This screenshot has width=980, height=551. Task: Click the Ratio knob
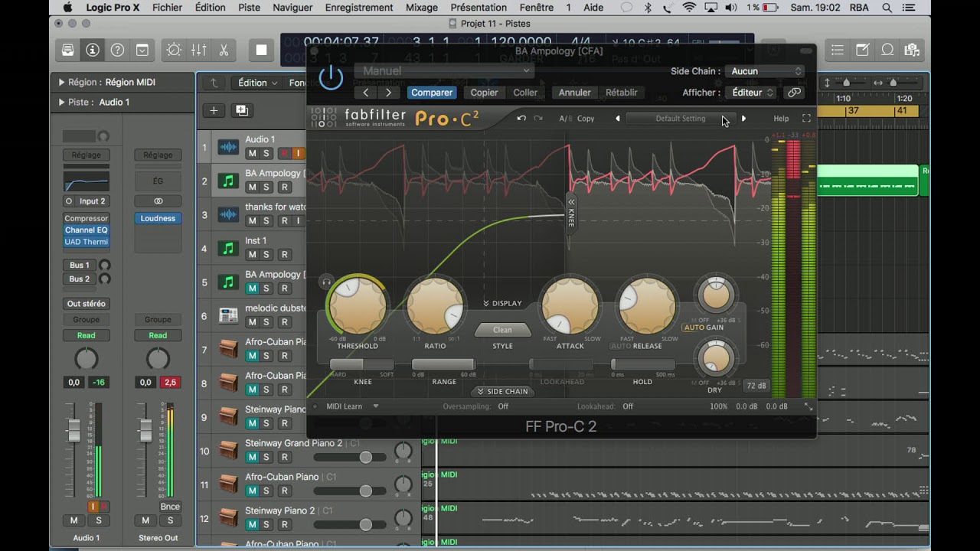[x=435, y=305]
